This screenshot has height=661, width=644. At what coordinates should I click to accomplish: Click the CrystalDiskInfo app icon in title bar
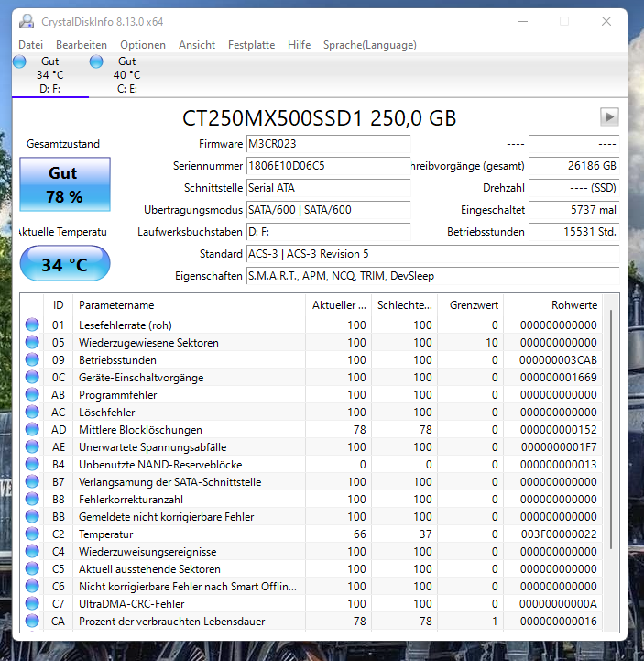pos(27,21)
